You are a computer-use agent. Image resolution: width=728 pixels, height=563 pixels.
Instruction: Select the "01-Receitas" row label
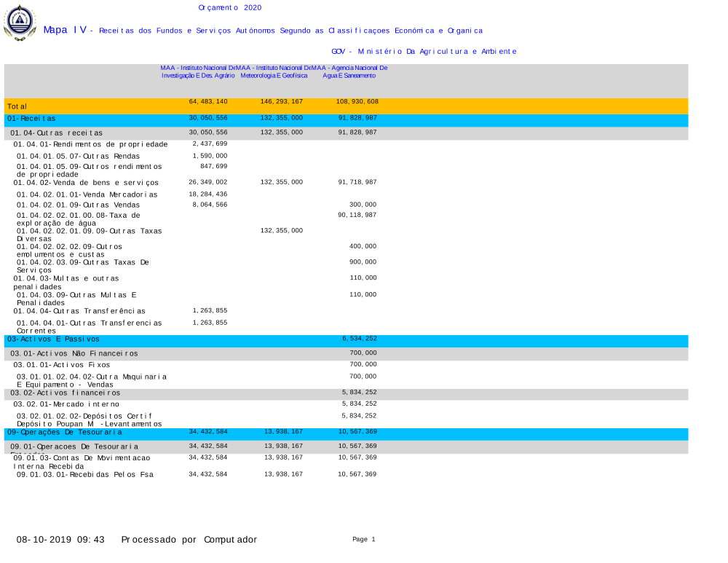31,119
